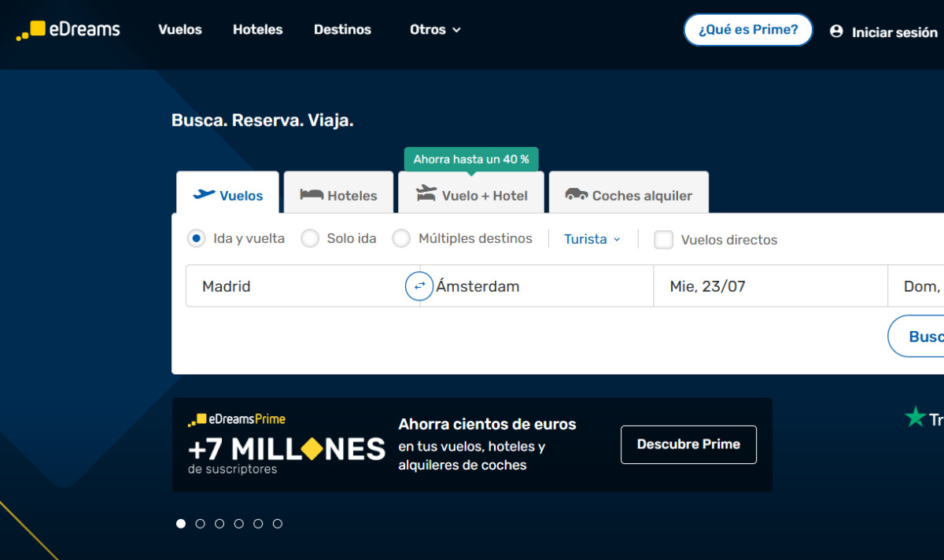944x560 pixels.
Task: Select the Ida y vuelta radio button
Action: [x=196, y=238]
